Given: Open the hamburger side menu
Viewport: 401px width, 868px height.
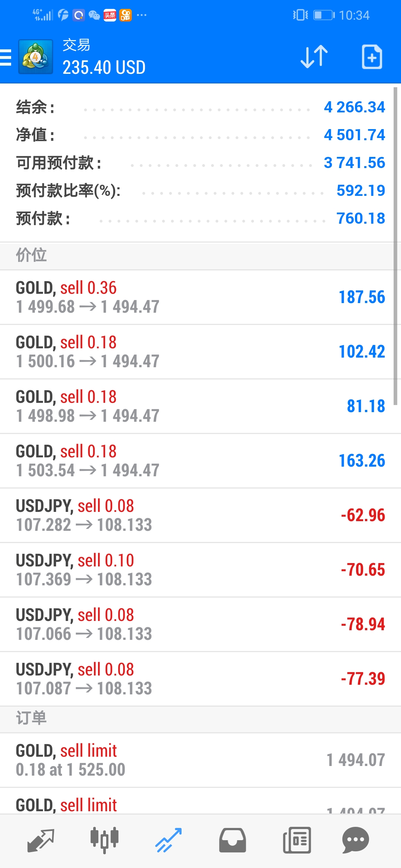Looking at the screenshot, I should pyautogui.click(x=6, y=57).
